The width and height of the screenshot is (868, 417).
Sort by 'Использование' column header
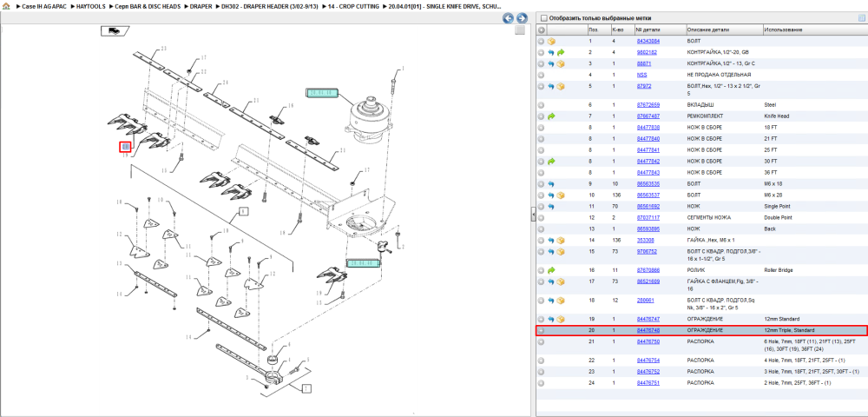point(814,30)
